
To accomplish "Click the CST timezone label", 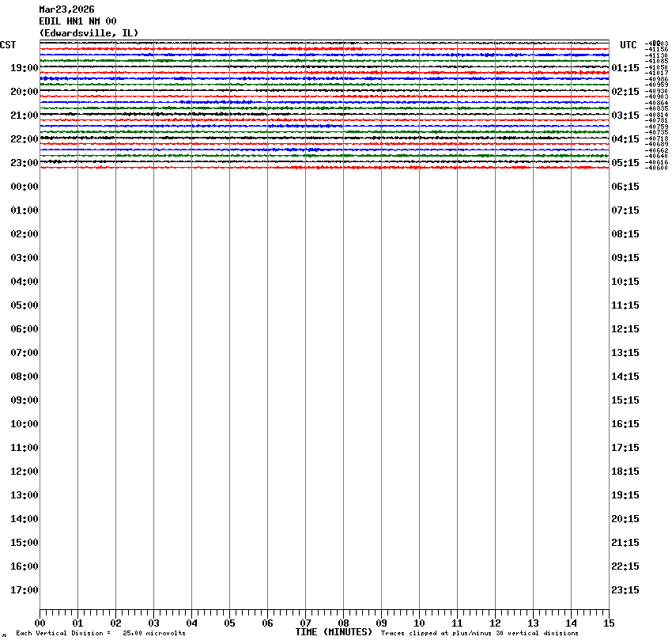I will (x=8, y=45).
